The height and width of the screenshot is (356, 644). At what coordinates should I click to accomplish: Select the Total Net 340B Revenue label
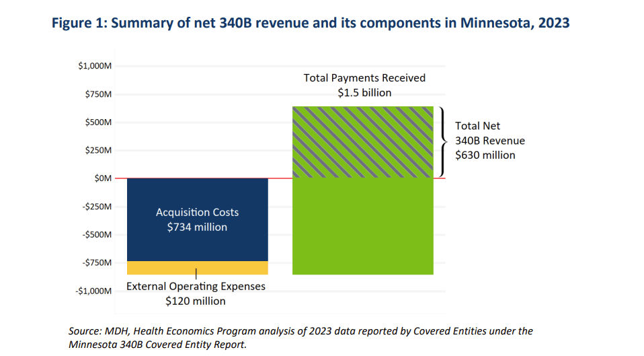point(490,141)
